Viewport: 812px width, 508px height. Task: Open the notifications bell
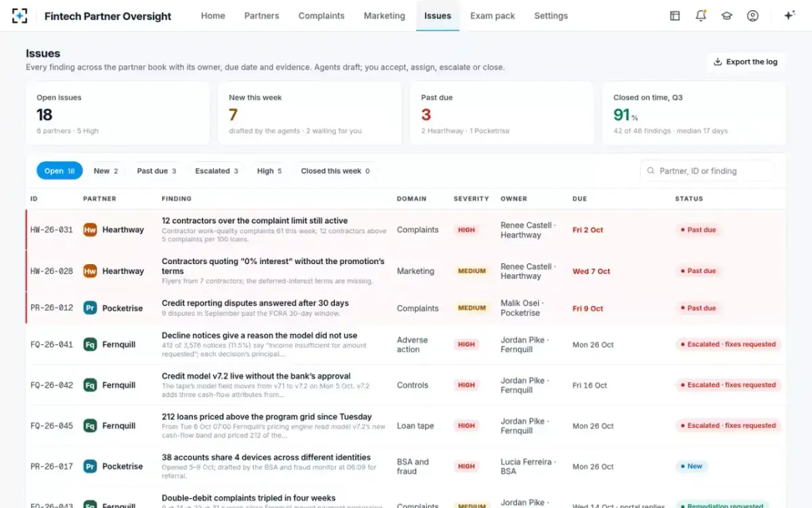pos(701,16)
